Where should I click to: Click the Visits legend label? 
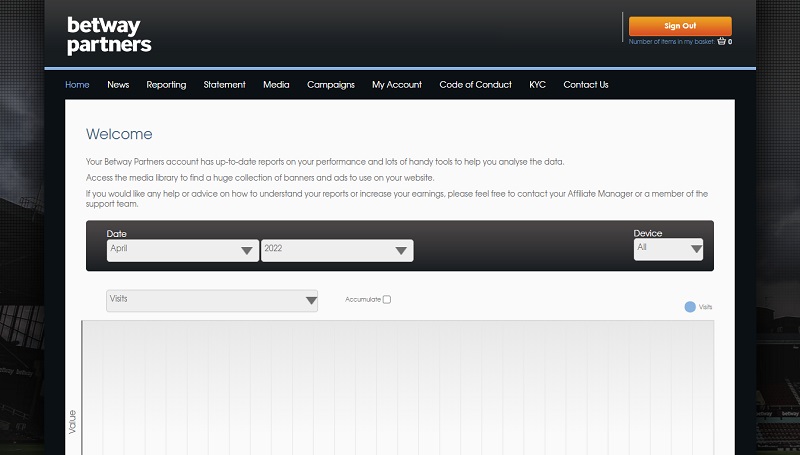pyautogui.click(x=705, y=307)
